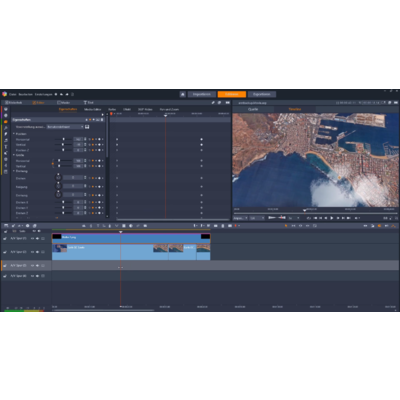Screen dimensions: 400x400
Task: Toggle loop playback in preview controls
Action: pyautogui.click(x=309, y=218)
